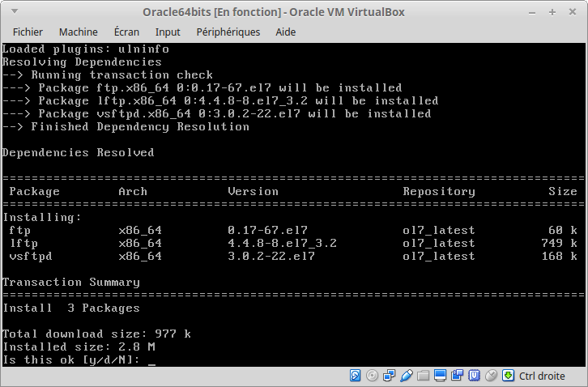Click the CPU virtualization chip icon
Image resolution: width=588 pixels, height=387 pixels.
(474, 376)
